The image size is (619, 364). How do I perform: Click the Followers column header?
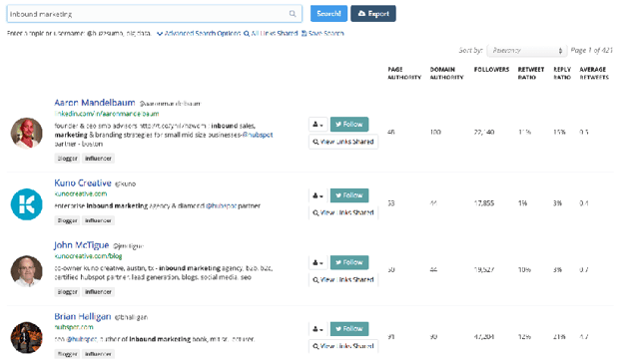click(491, 70)
